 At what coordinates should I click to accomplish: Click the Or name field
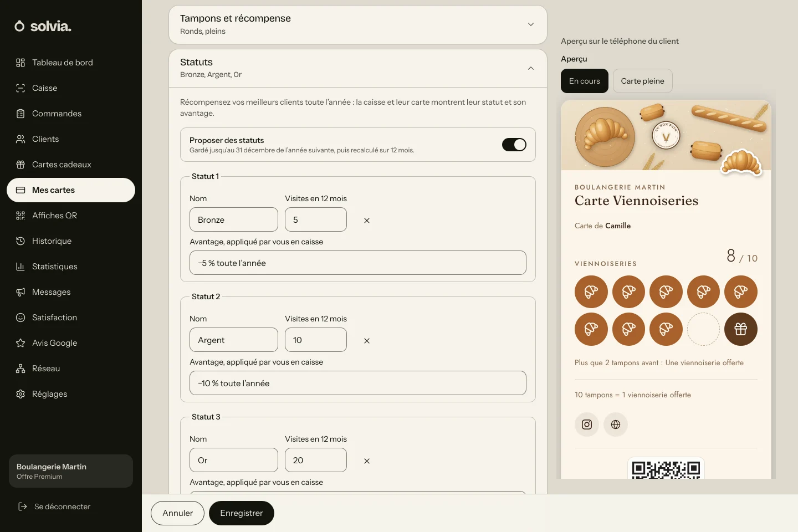click(x=234, y=460)
